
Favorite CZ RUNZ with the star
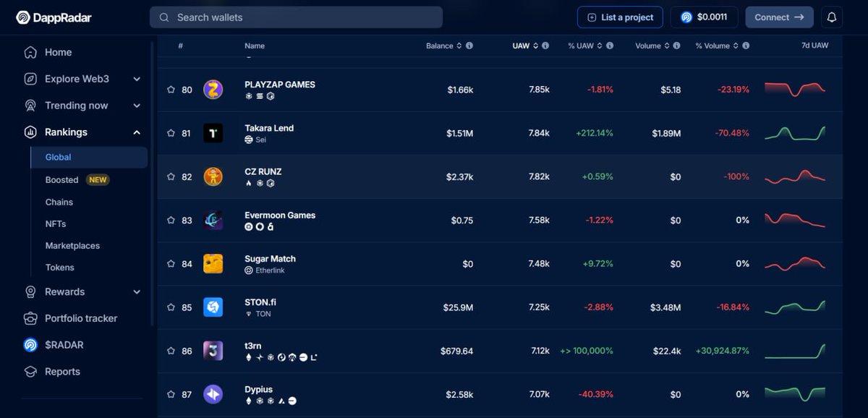point(171,176)
